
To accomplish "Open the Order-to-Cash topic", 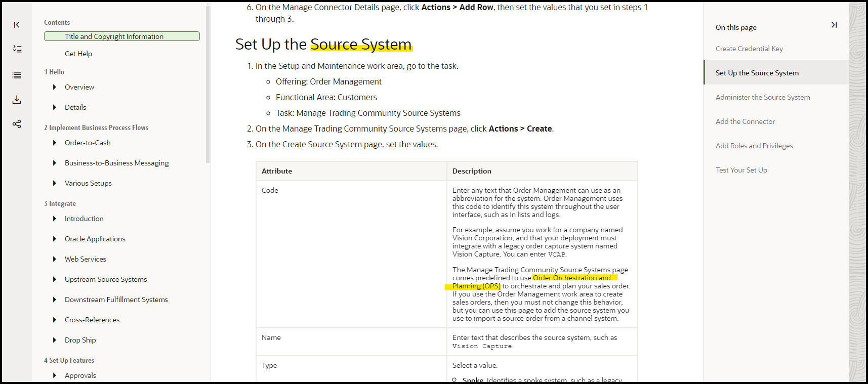I will pos(88,143).
